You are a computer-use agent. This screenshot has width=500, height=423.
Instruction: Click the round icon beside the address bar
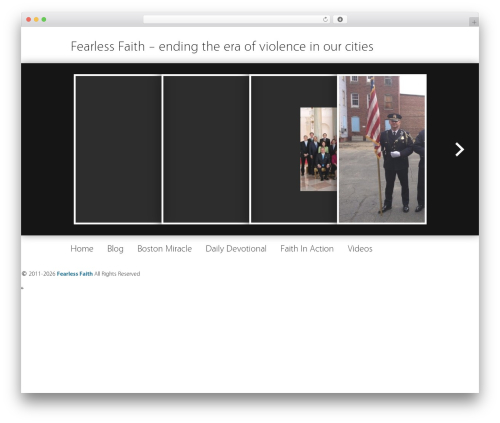click(x=340, y=20)
